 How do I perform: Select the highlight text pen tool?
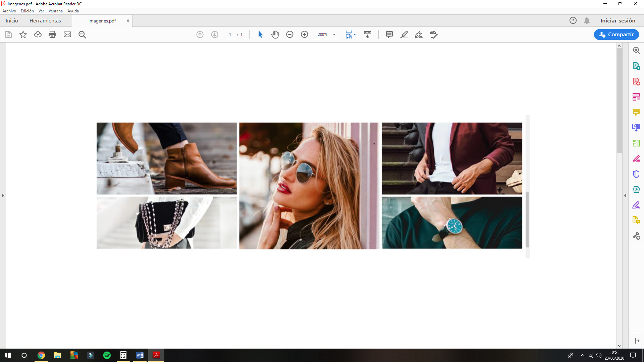pos(404,35)
